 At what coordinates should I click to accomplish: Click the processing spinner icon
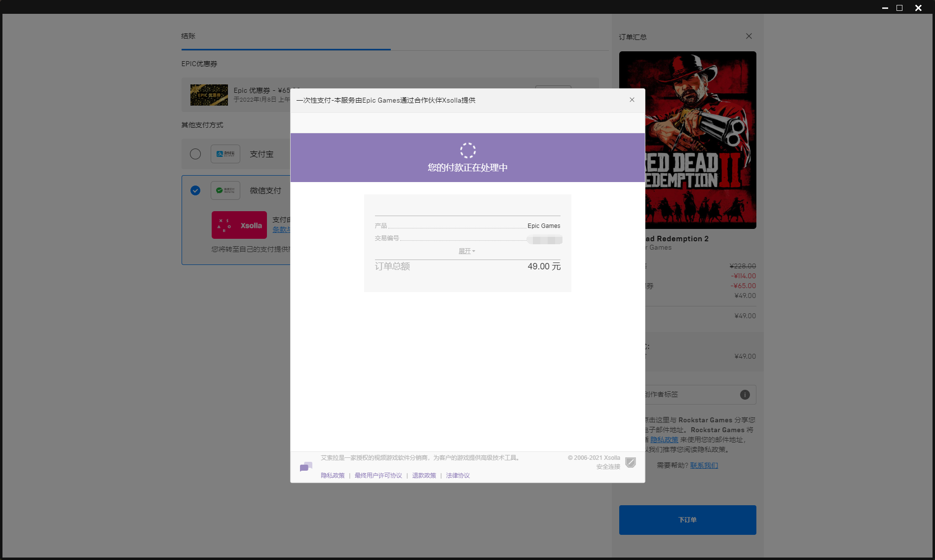pos(468,150)
